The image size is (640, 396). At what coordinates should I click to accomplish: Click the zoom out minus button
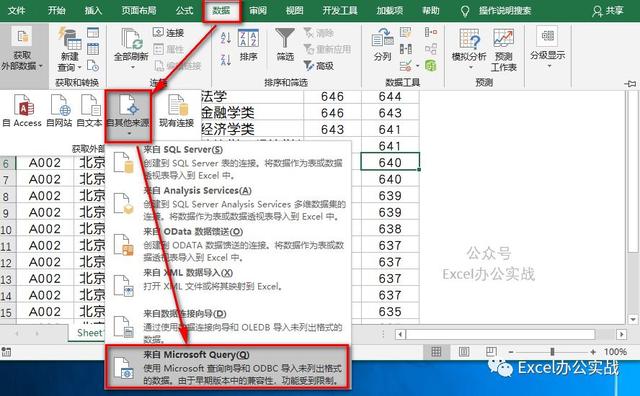tap(511, 352)
